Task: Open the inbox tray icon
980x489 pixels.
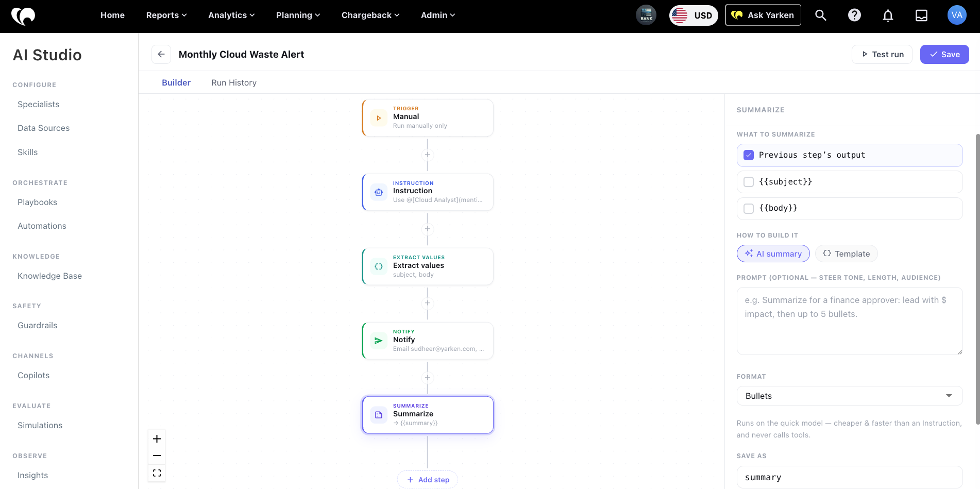Action: click(x=921, y=15)
